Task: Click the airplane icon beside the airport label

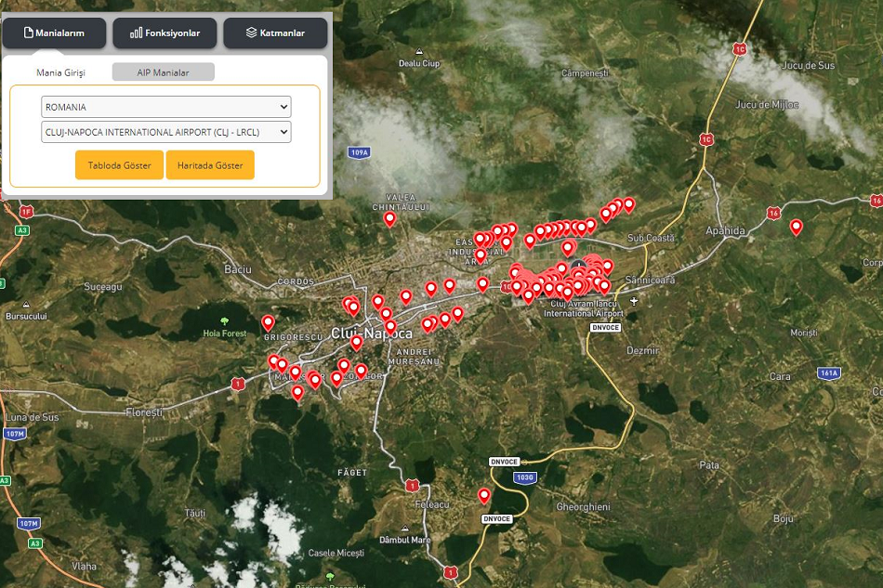Action: 634,301
